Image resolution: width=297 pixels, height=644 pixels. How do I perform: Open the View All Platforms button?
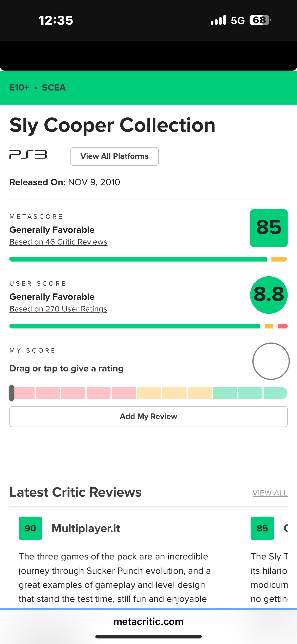114,156
